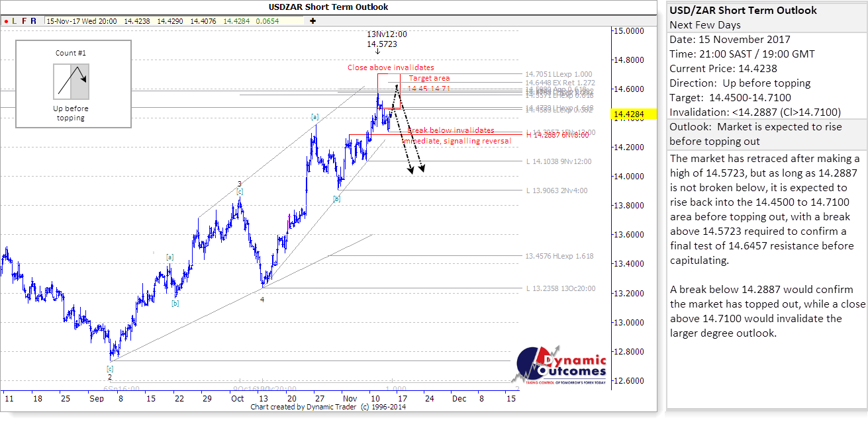Click the 'L 13.2358 13Oc20:00' level label
868x422 pixels.
[x=560, y=288]
